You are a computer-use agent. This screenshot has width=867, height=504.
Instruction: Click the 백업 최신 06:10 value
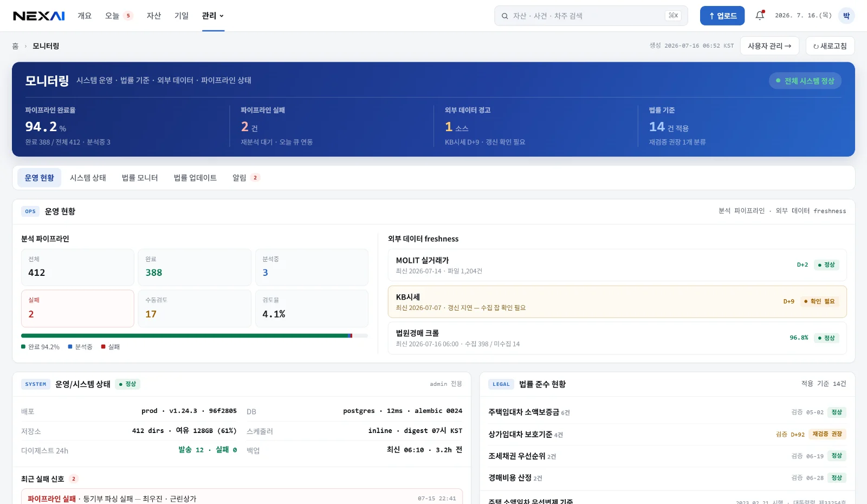[x=424, y=450]
